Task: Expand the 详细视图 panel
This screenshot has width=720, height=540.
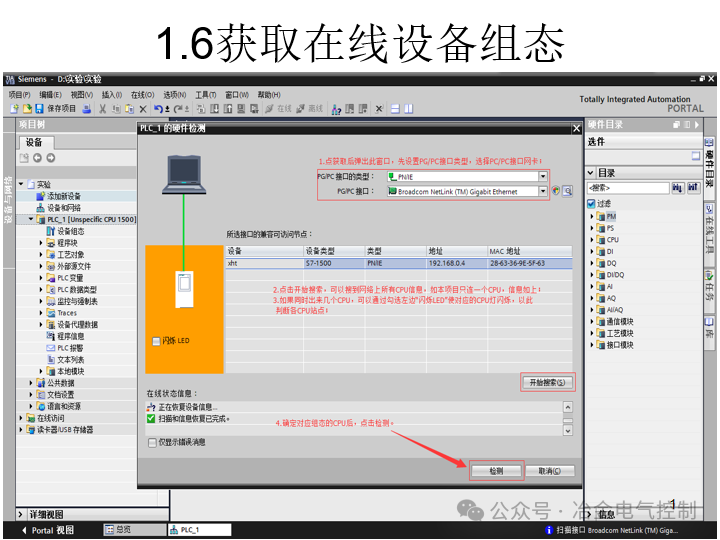Action: coord(21,514)
